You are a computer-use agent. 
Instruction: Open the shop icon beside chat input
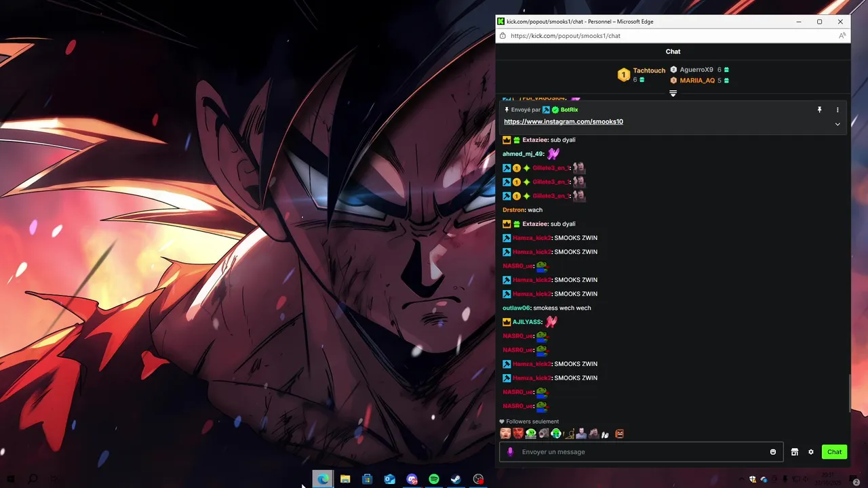[795, 452]
